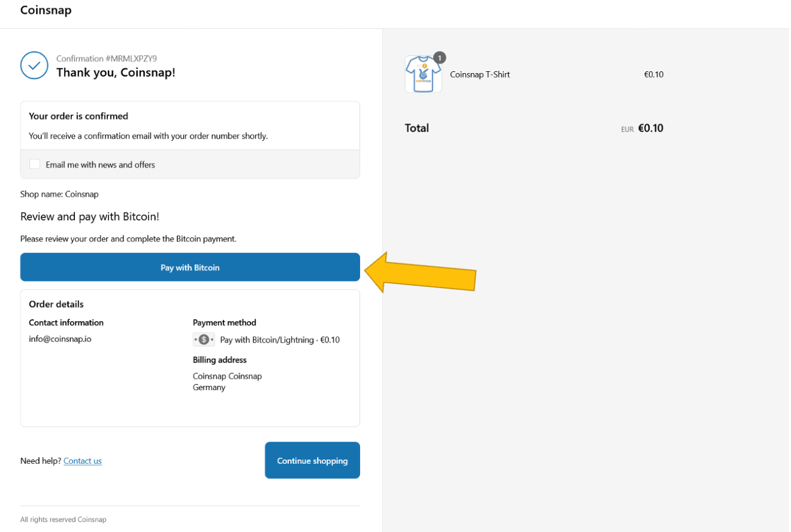This screenshot has width=791, height=532.
Task: Click the Total amount €0.10
Action: click(650, 128)
